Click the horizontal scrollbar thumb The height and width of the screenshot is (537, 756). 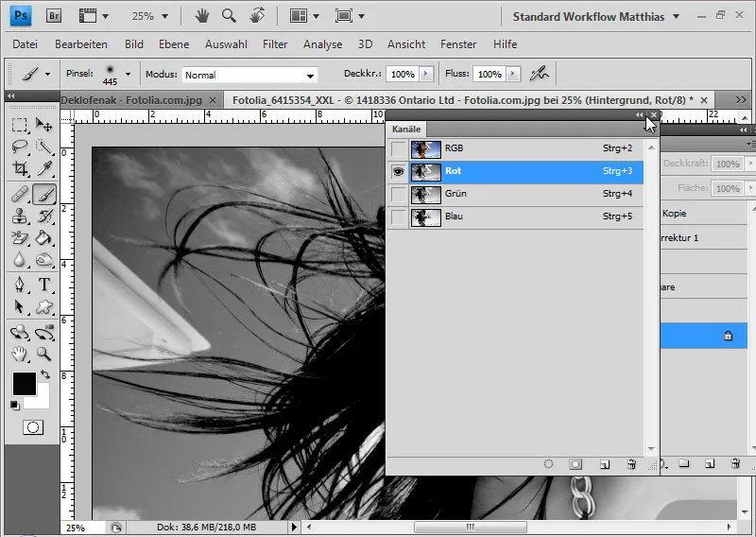470,527
